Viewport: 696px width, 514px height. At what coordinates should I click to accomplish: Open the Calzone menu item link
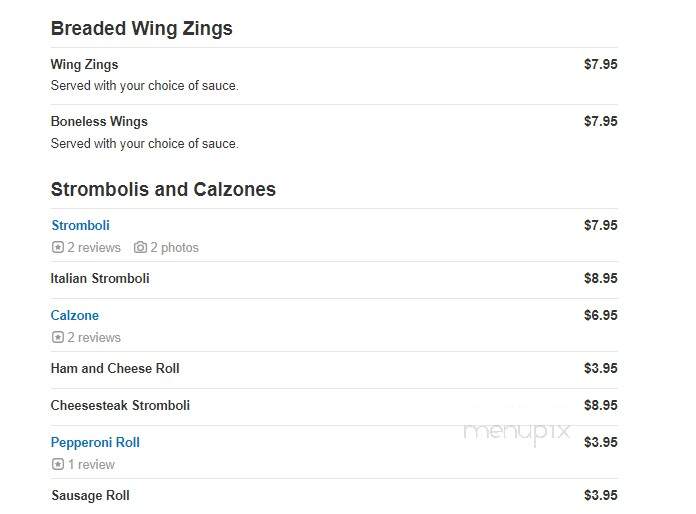pos(75,315)
